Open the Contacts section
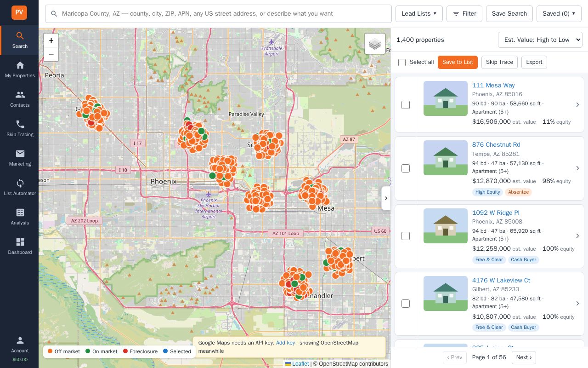 coord(19,99)
